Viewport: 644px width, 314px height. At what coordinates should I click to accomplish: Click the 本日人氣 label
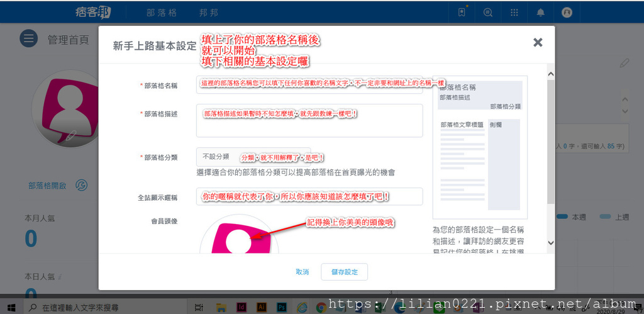coord(40,277)
